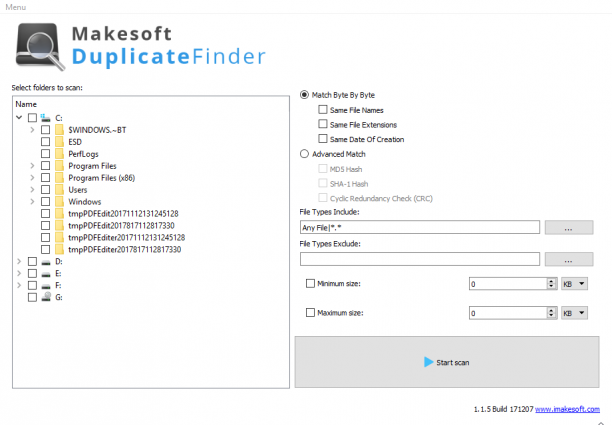The width and height of the screenshot is (612, 425).
Task: Click the C: drive icon
Action: click(x=46, y=117)
